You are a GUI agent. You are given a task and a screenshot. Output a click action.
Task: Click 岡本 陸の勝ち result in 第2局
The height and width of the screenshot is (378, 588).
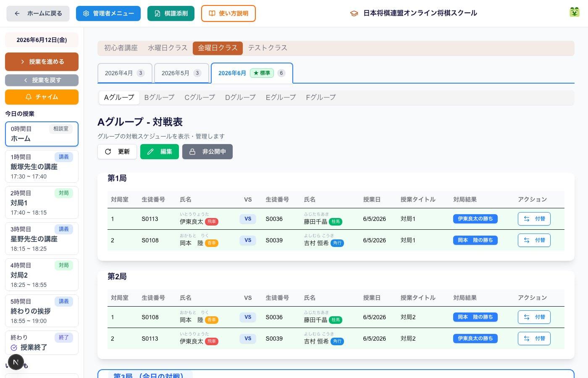(x=475, y=317)
